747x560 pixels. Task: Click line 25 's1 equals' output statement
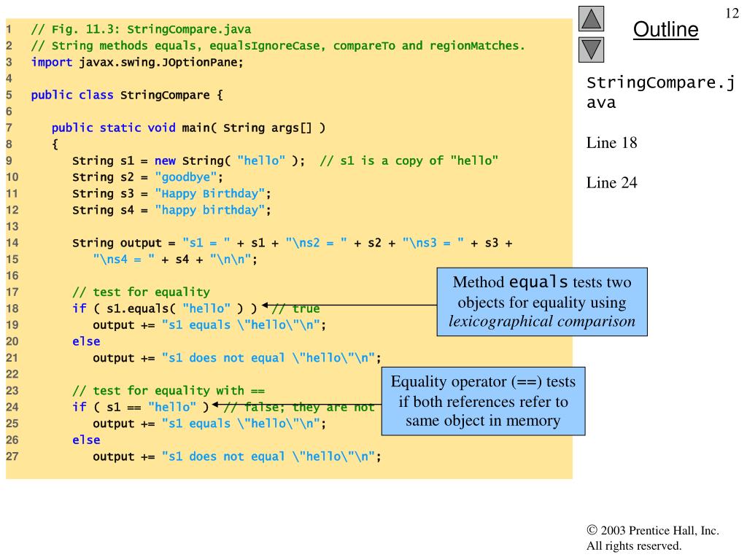(209, 424)
